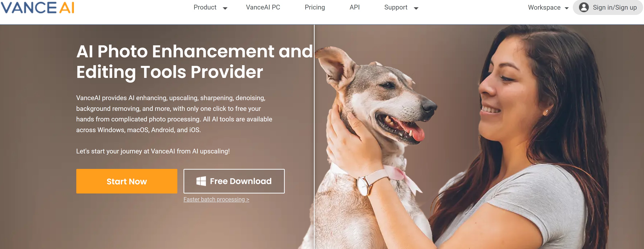Open the Workspace dropdown arrow

(566, 8)
